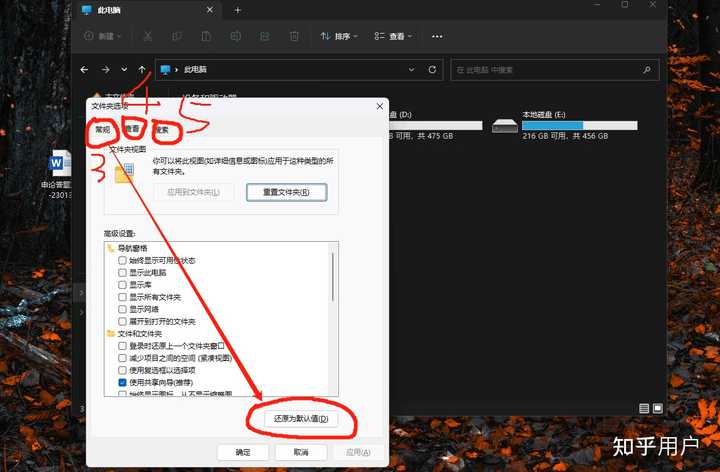Close the 此电脑 Explorer tab
Screen dimensions: 720x472
210,10
